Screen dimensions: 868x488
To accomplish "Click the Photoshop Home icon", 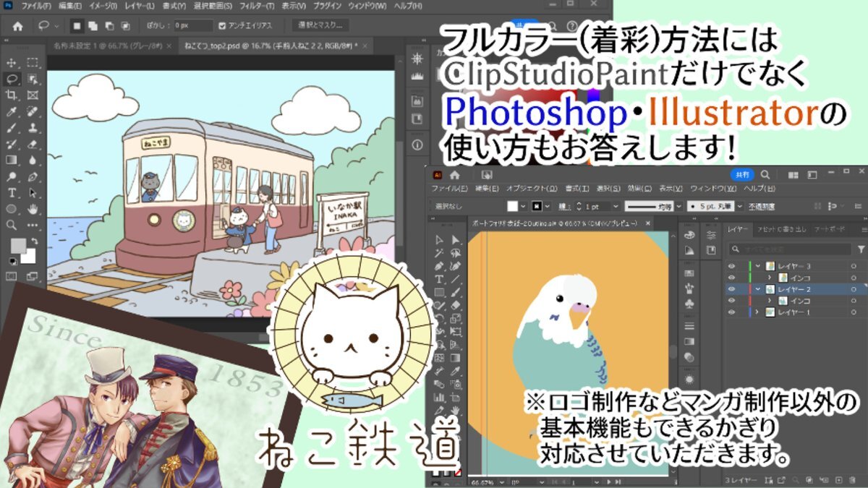I will [x=17, y=27].
